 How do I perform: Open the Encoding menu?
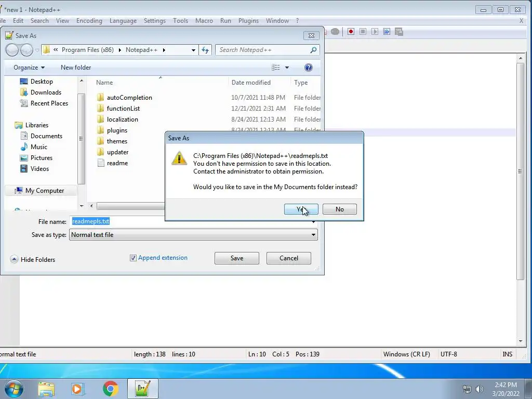pyautogui.click(x=89, y=21)
